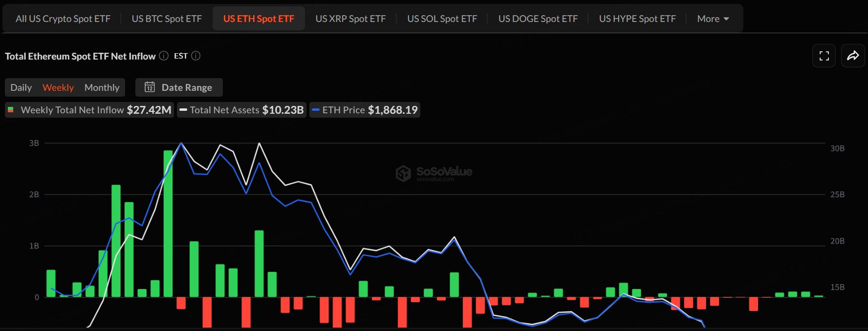Open the US XRP Spot ETF tab
Viewport: 868px width, 331px height.
(350, 19)
